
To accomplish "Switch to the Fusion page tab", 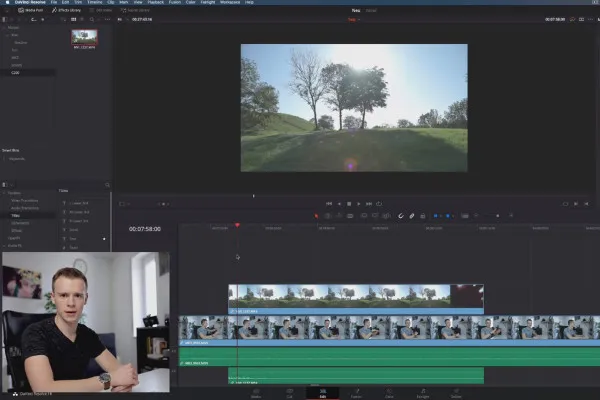I will coord(356,393).
